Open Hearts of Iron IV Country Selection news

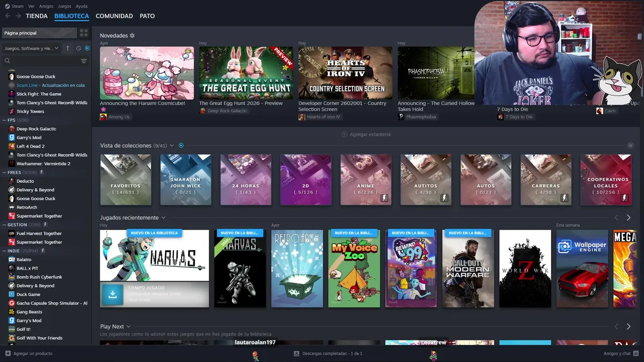coord(345,73)
